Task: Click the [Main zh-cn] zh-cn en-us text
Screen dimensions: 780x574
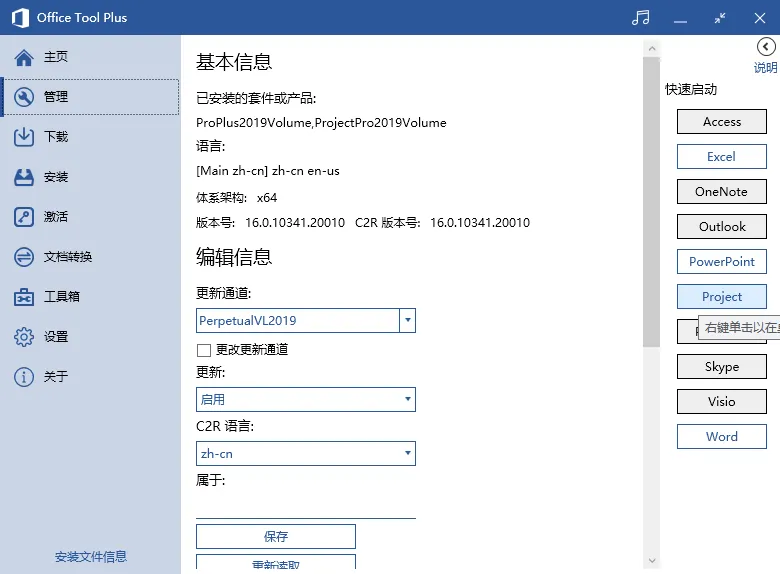Action: [268, 171]
